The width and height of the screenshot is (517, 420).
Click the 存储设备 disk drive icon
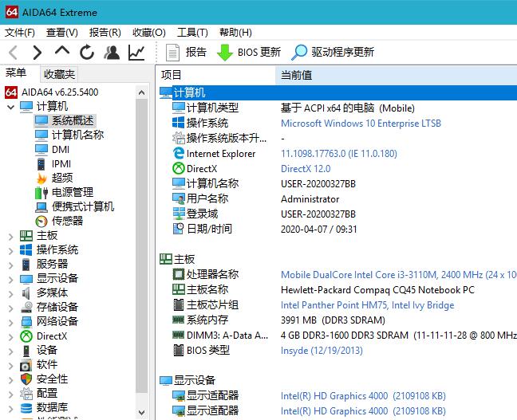tap(26, 307)
